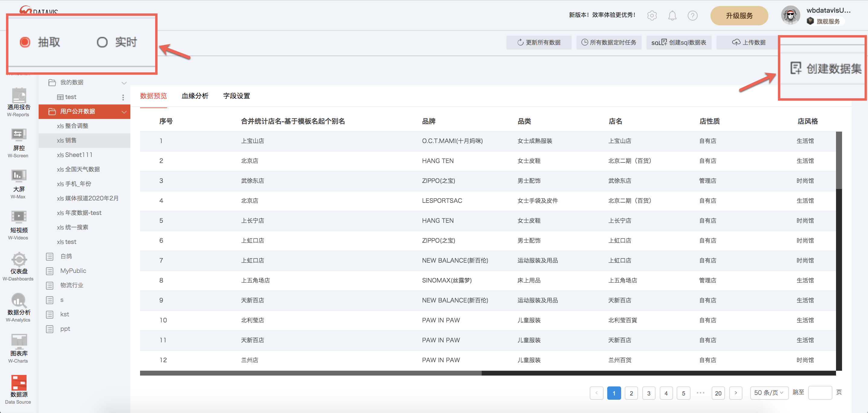Click the horizontal table scrollbar
This screenshot has height=413, width=868.
click(311, 373)
